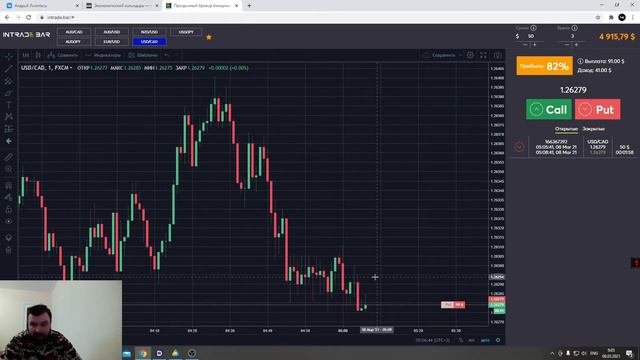This screenshot has height=360, width=640.
Task: Select the zoom-in magnifier tool
Action: [x=9, y=169]
